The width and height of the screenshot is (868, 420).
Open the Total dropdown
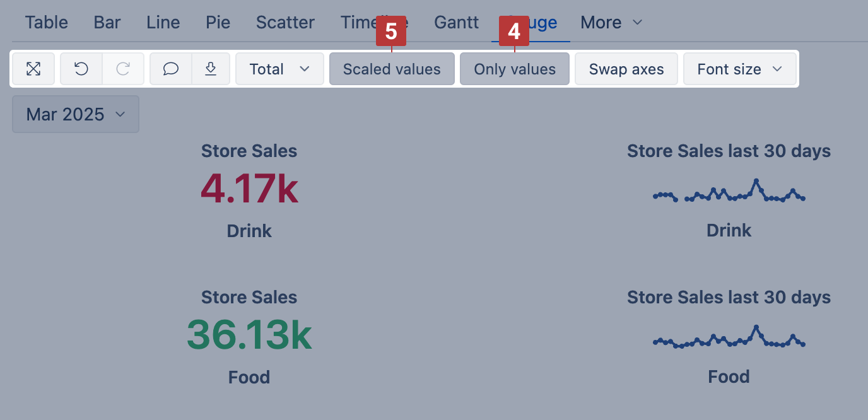point(279,69)
